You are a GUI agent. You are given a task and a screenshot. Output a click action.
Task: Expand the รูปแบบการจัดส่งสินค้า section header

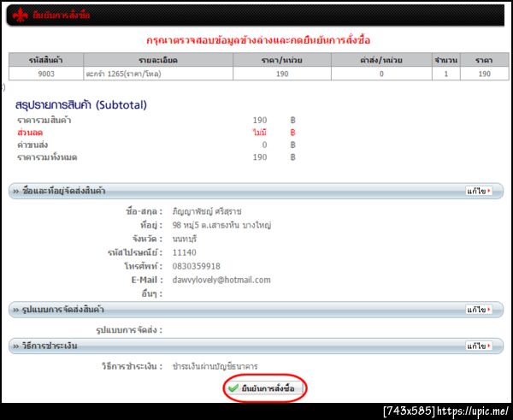[256, 310]
